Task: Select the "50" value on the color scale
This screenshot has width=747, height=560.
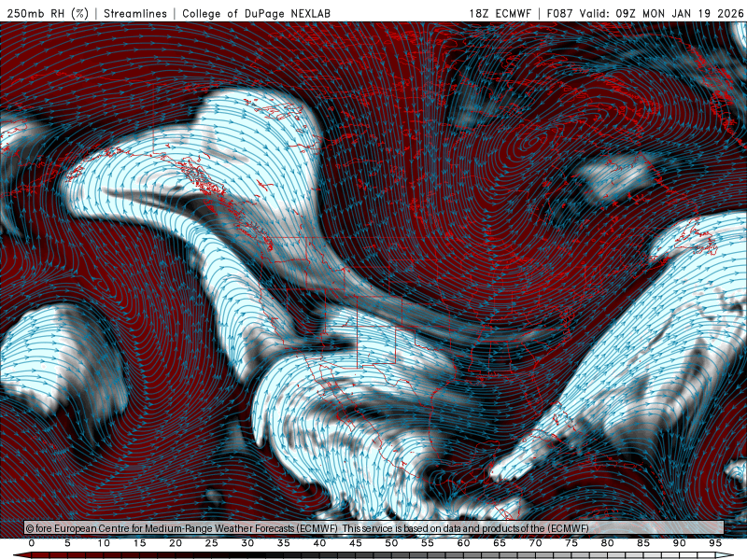Action: (x=391, y=543)
